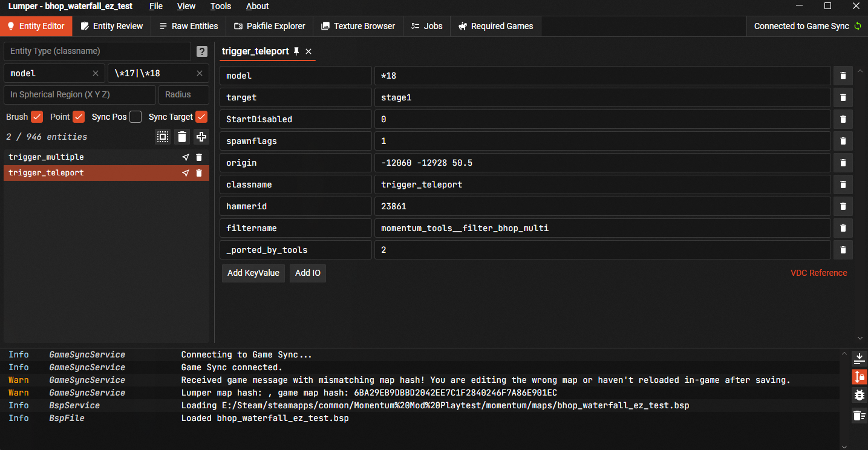Delete the '_ported_by_tools' keyvalue row
The width and height of the screenshot is (868, 450).
[843, 250]
